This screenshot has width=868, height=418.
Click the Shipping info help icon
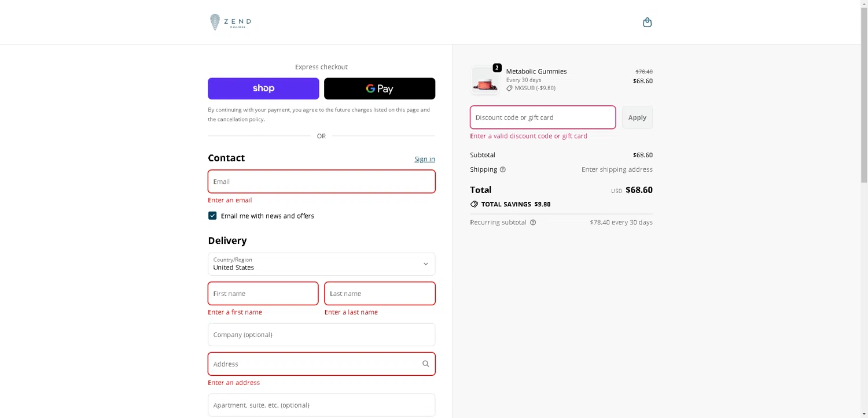point(502,169)
